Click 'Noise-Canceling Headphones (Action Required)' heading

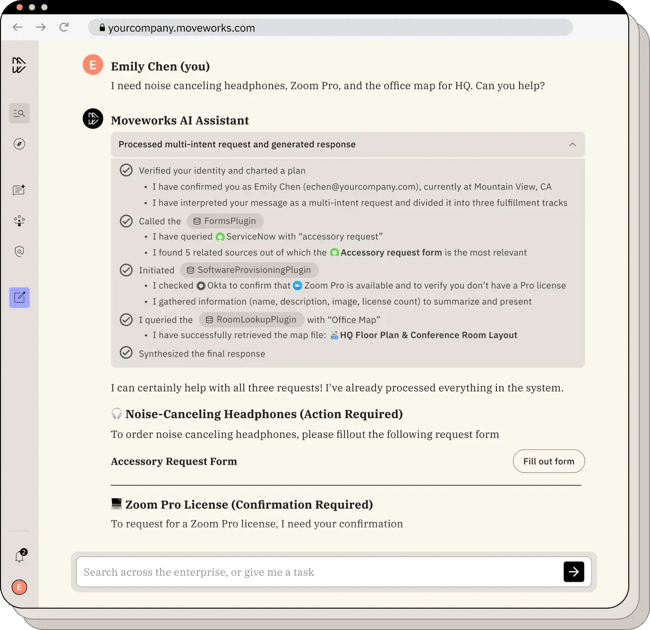tap(264, 414)
